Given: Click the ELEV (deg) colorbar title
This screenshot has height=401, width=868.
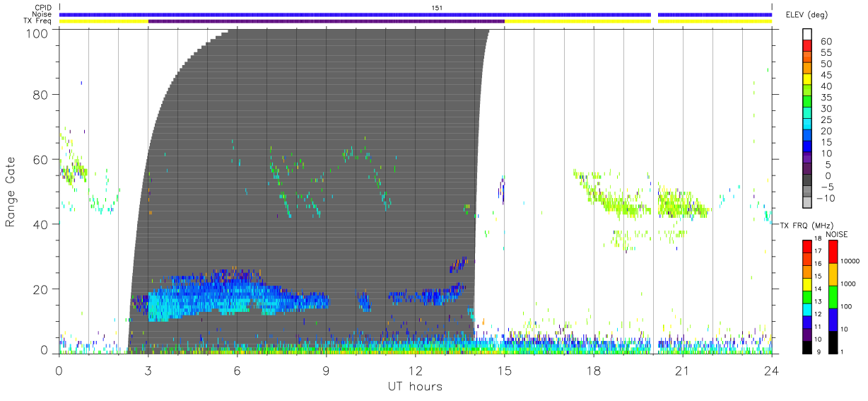Looking at the screenshot, I should (x=807, y=15).
